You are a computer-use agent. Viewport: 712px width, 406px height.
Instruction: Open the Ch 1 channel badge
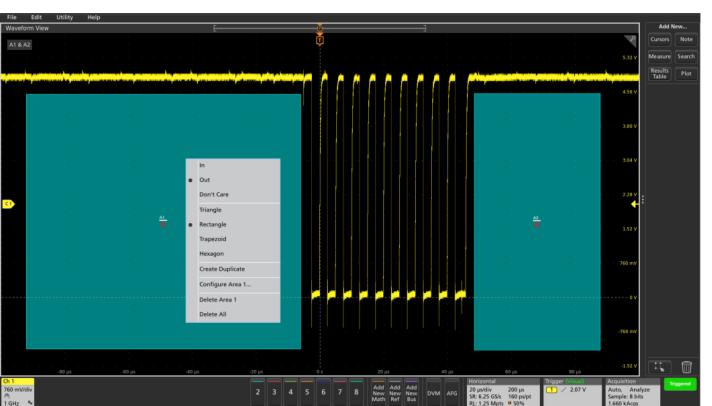18,392
